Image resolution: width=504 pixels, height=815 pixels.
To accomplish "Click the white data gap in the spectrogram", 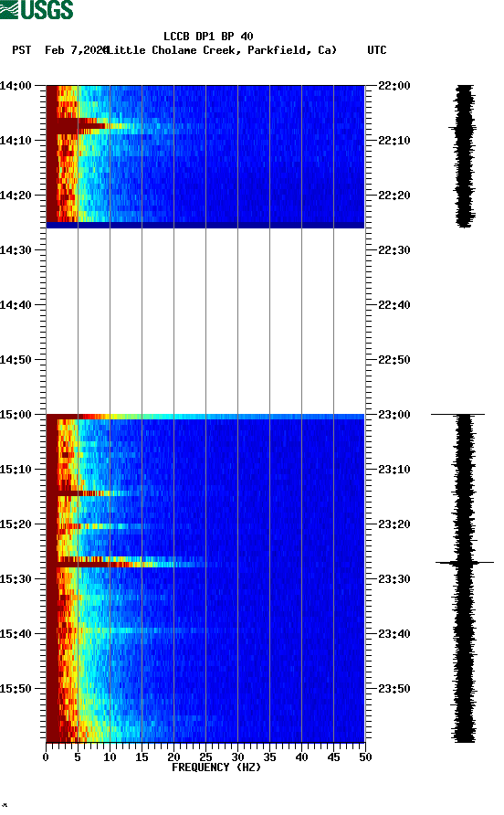I will [x=205, y=321].
